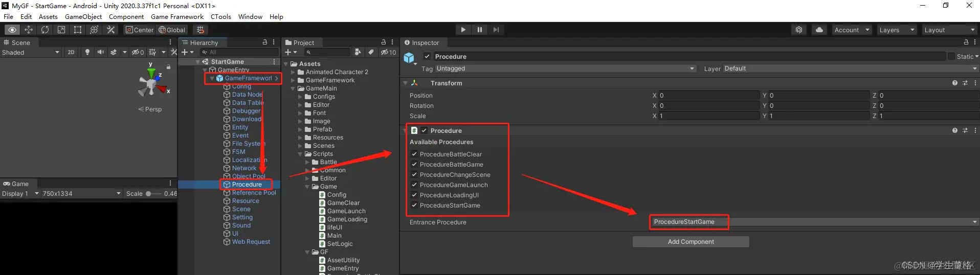Toggle Scene view grid icon
980x275 pixels.
pyautogui.click(x=152, y=52)
